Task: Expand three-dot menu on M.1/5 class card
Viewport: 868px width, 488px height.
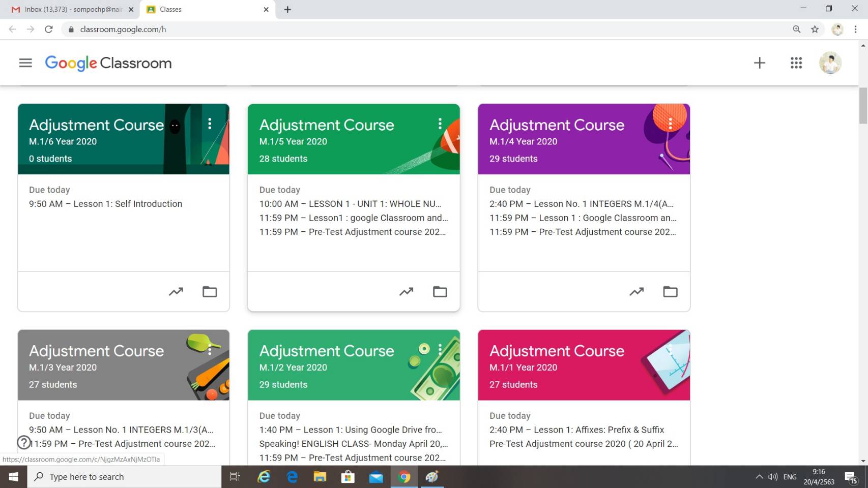Action: coord(440,124)
